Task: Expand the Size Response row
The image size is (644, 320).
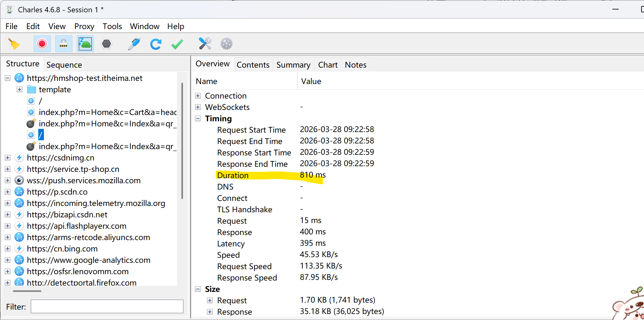Action: (210, 312)
